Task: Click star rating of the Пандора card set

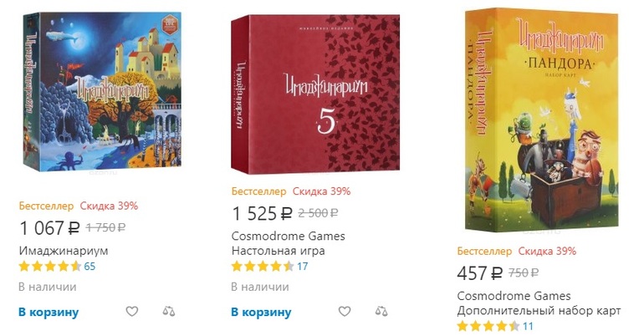Action: point(488,326)
